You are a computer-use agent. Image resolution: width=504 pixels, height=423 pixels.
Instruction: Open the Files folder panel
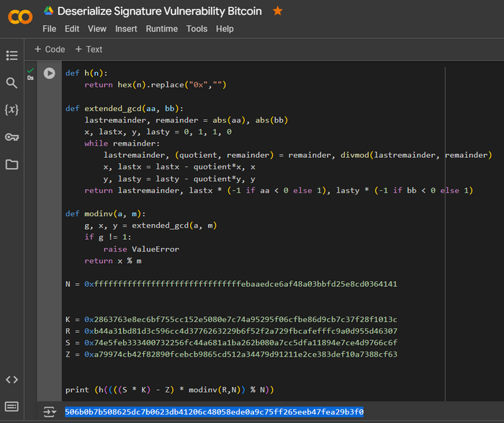pyautogui.click(x=12, y=164)
